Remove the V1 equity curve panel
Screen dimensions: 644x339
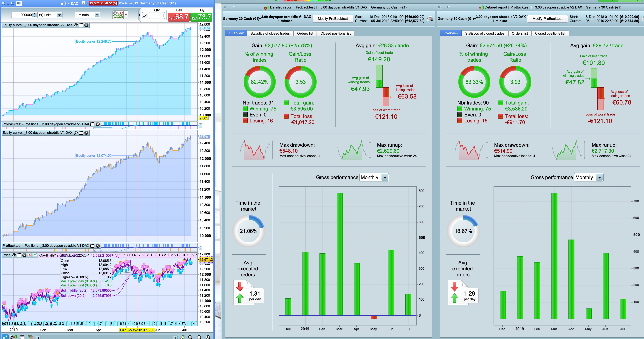pyautogui.click(x=86, y=133)
